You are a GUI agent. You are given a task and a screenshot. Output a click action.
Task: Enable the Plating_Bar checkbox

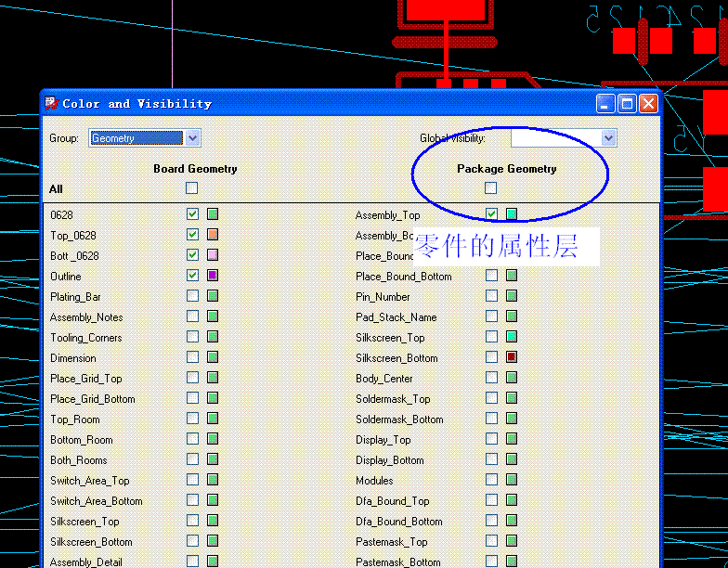click(193, 295)
